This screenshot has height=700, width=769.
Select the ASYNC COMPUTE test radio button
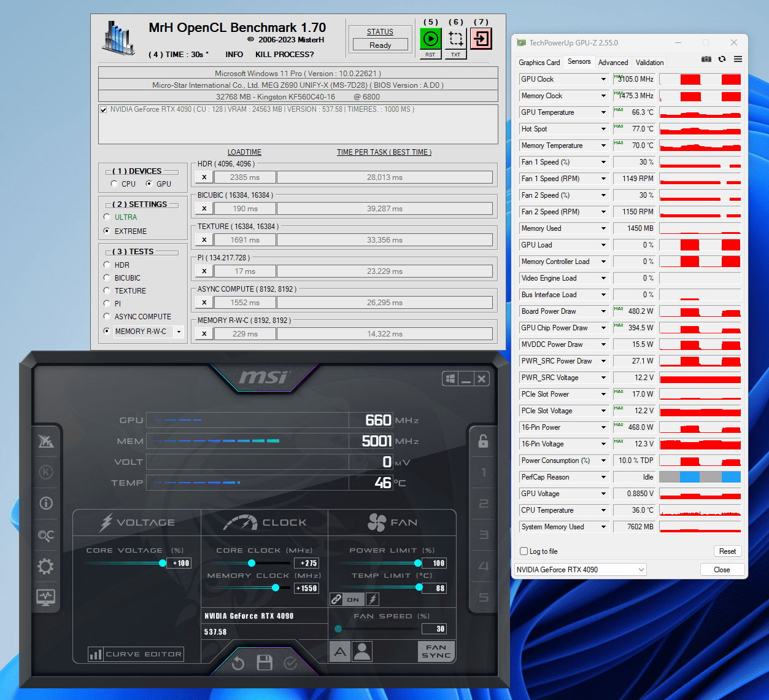[107, 317]
